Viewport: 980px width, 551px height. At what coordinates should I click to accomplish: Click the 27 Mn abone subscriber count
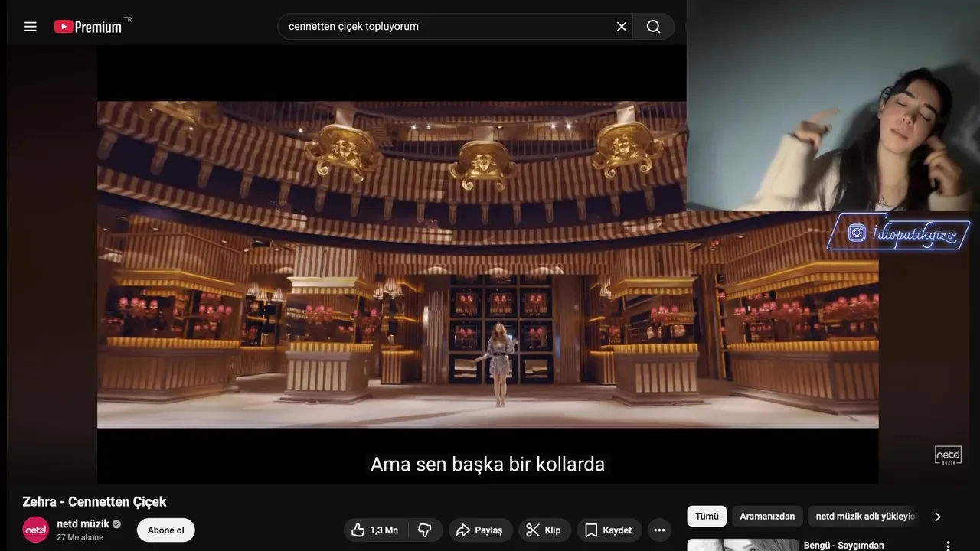(x=80, y=537)
